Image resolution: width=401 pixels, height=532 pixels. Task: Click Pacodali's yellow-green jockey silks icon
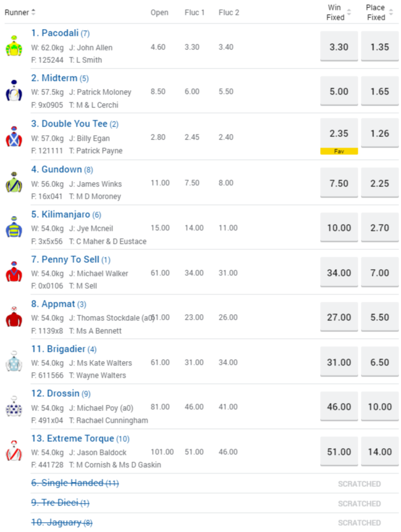[x=14, y=46]
